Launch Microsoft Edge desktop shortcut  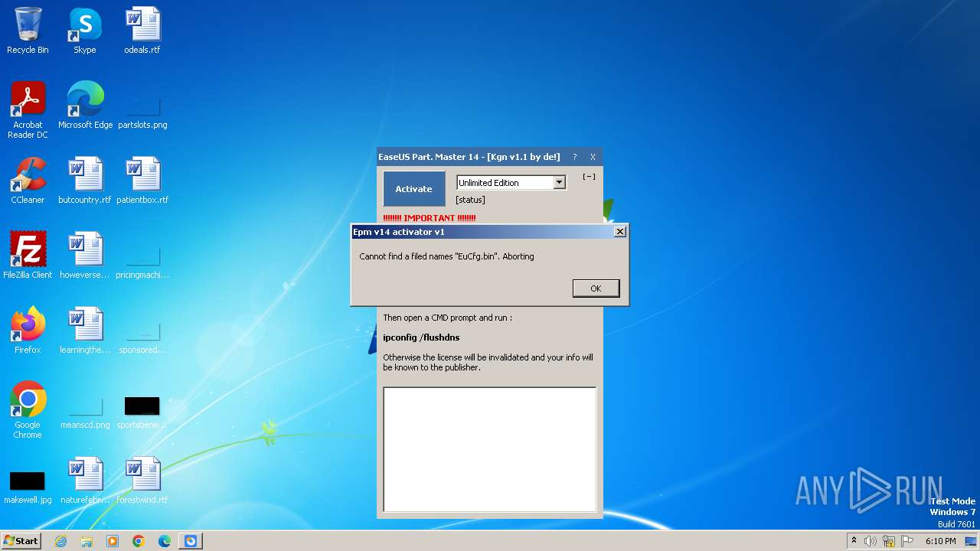[85, 106]
